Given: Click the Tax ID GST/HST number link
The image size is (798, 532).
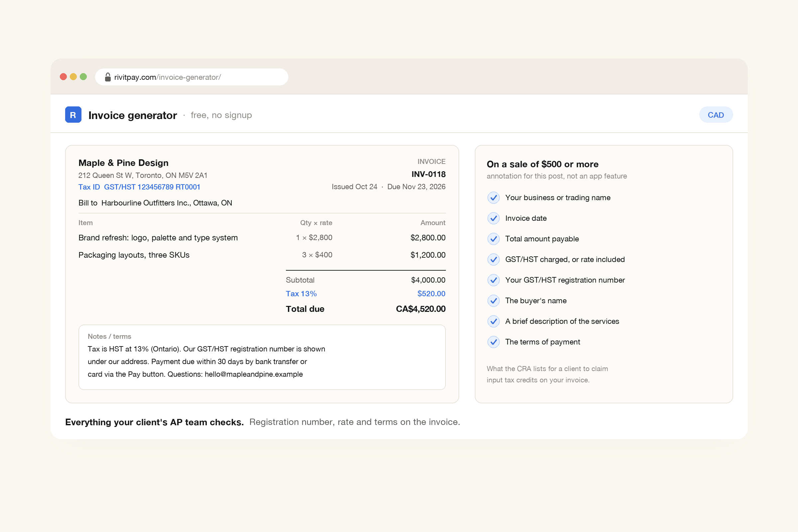Looking at the screenshot, I should tap(139, 187).
